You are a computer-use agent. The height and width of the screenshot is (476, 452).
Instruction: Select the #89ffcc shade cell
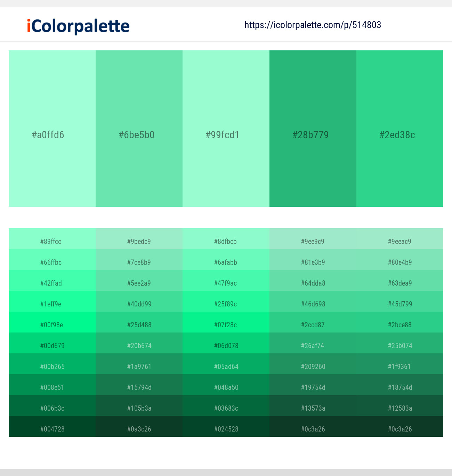[52, 239]
